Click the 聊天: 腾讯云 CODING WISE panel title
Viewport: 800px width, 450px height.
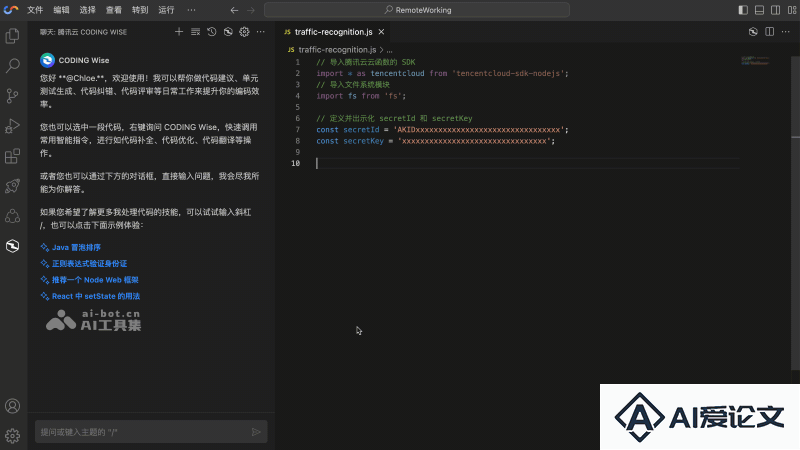pyautogui.click(x=83, y=32)
